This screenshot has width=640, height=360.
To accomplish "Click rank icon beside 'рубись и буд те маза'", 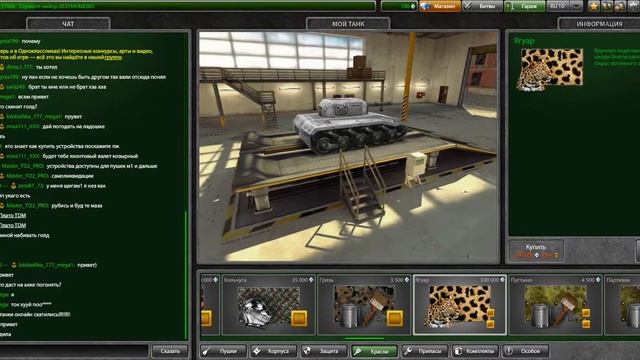I will [x=2, y=206].
